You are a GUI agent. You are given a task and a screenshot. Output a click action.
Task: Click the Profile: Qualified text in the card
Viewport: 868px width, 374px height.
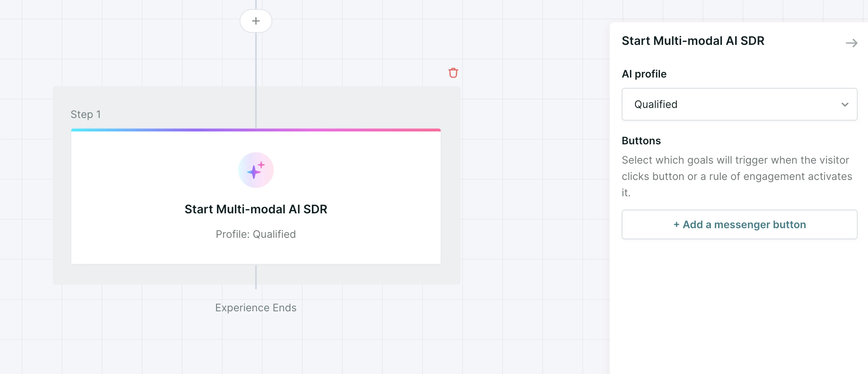256,234
